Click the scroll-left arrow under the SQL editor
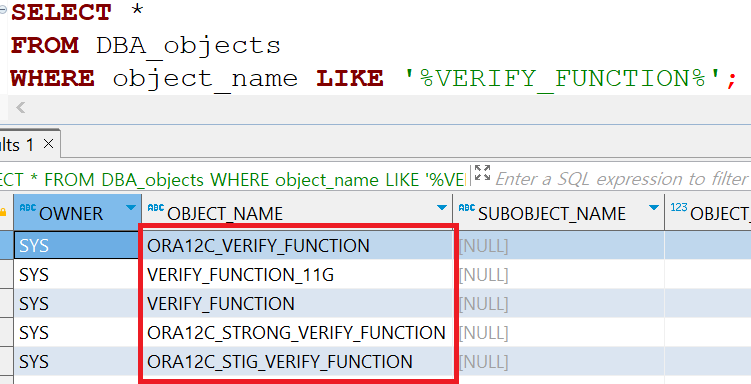This screenshot has height=384, width=751. [x=20, y=107]
